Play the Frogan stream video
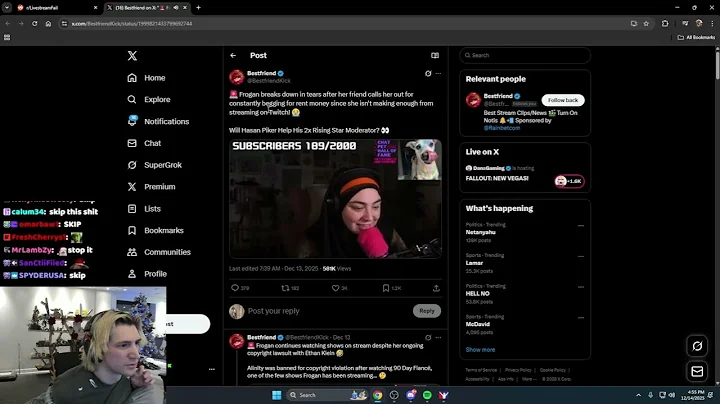The height and width of the screenshot is (404, 720). 336,199
